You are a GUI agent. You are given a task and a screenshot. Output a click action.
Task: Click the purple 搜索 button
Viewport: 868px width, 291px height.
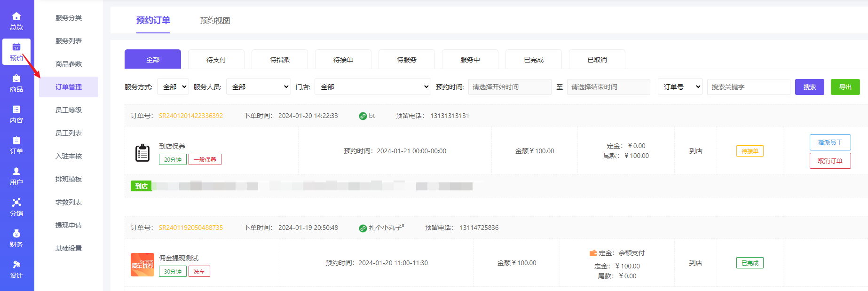pos(810,87)
